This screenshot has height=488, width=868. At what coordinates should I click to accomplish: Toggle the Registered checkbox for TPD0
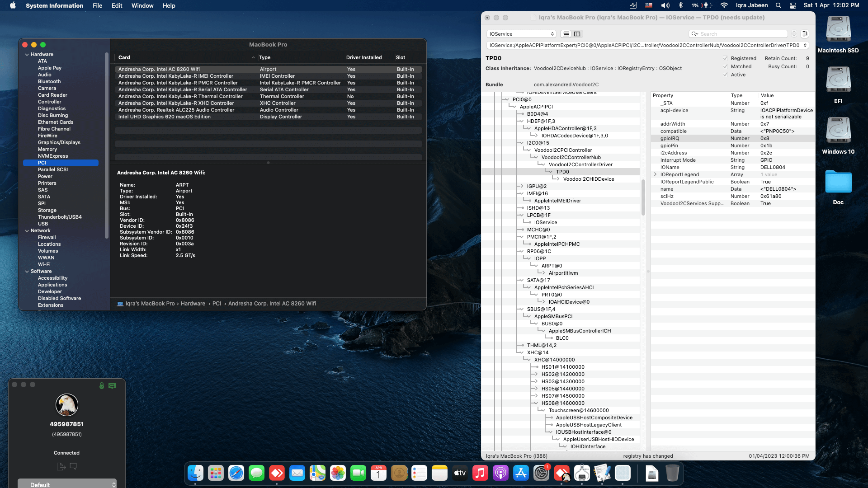click(726, 58)
